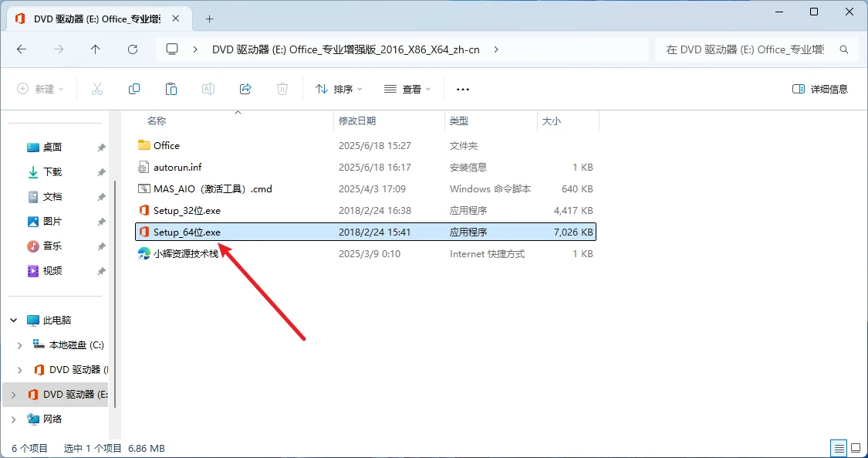Select 网络 in the navigation tree
The width and height of the screenshot is (868, 458).
point(52,419)
